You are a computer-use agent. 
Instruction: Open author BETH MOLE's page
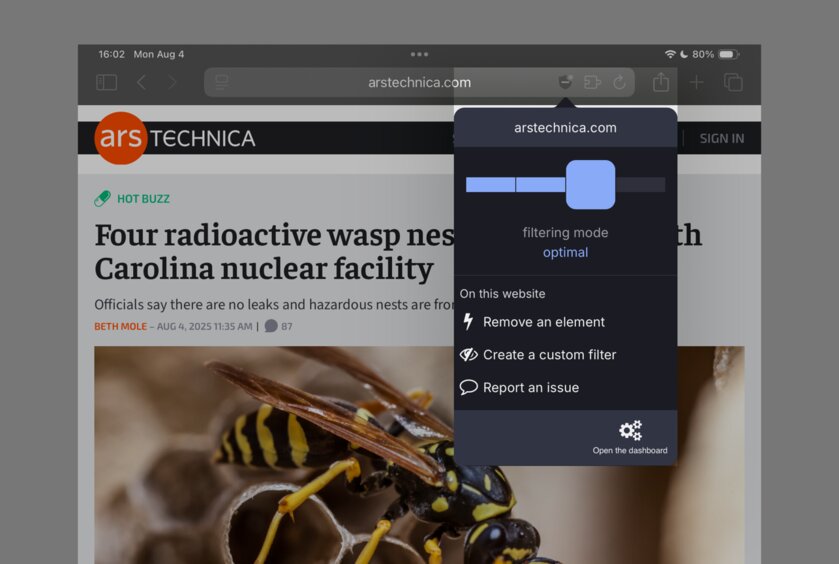[120, 326]
